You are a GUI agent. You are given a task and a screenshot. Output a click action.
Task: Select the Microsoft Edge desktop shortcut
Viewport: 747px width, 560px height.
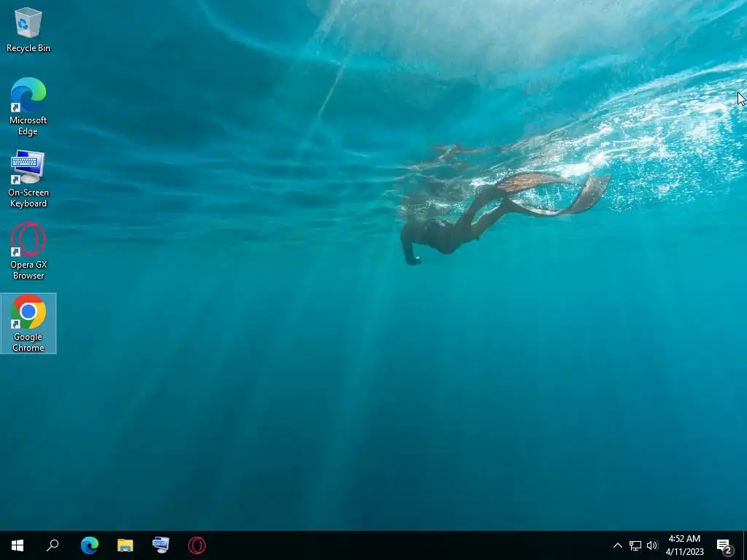[28, 106]
